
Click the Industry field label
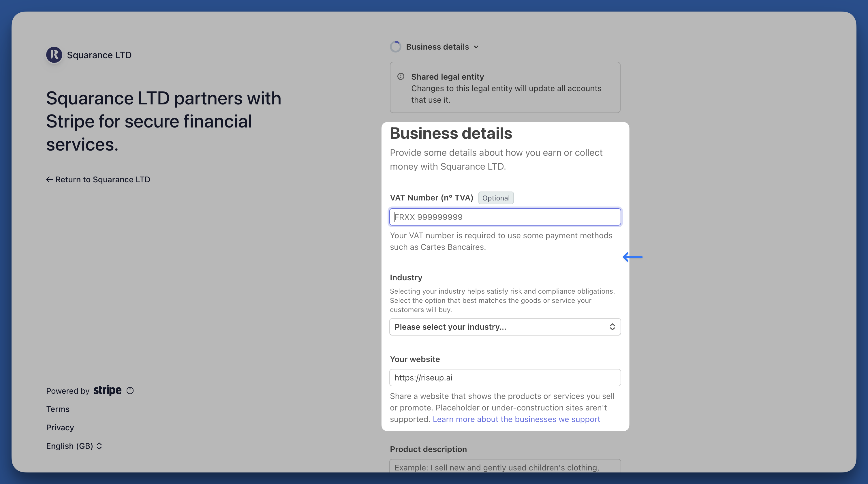coord(406,277)
